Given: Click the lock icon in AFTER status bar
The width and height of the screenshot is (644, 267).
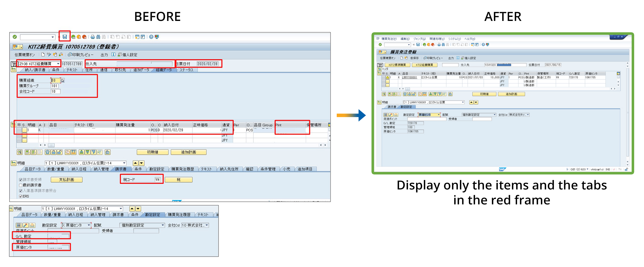Looking at the screenshot, I should point(626,169).
